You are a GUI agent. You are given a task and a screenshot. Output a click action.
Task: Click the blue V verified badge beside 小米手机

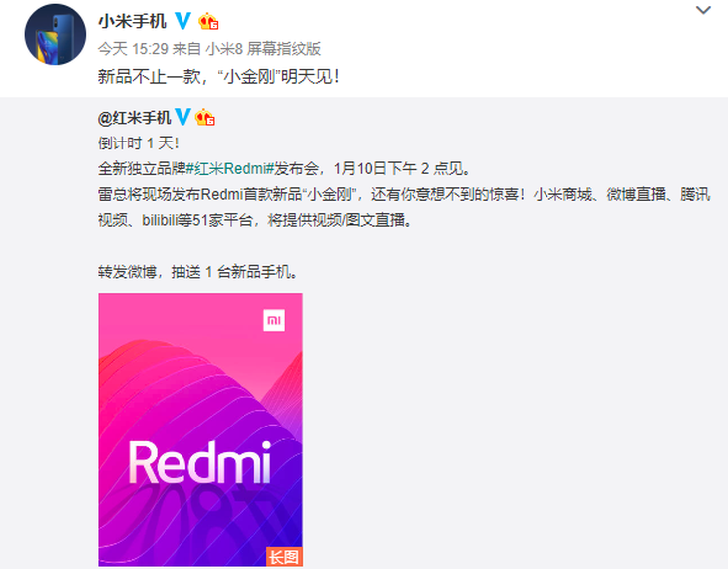(182, 21)
